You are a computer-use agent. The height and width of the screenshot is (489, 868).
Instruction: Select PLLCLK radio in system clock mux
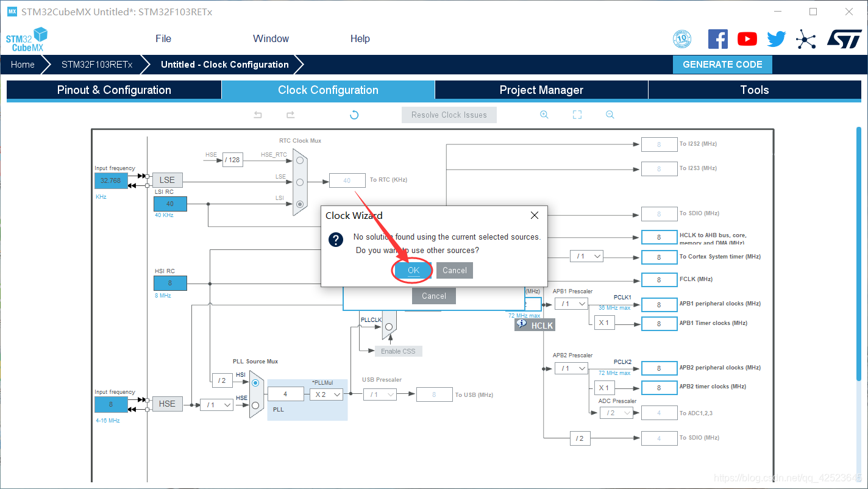pos(389,326)
